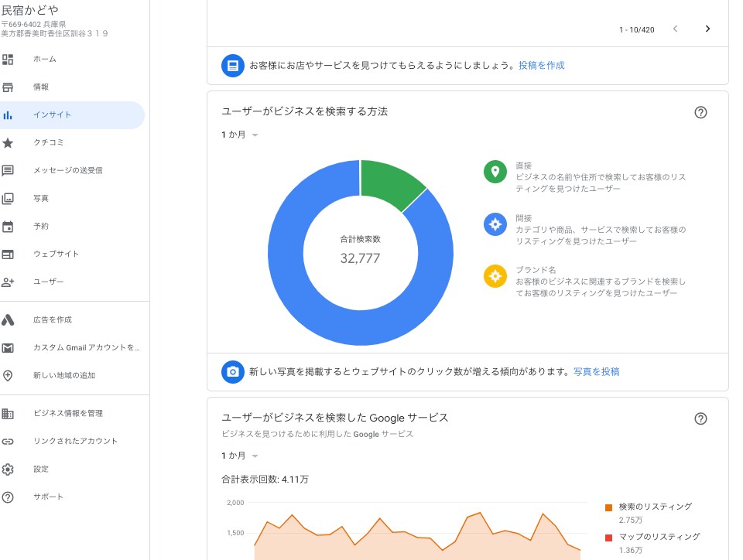The height and width of the screenshot is (560, 743).
Task: Open the 1 か月 dropdown in search methods card
Action: (x=240, y=135)
